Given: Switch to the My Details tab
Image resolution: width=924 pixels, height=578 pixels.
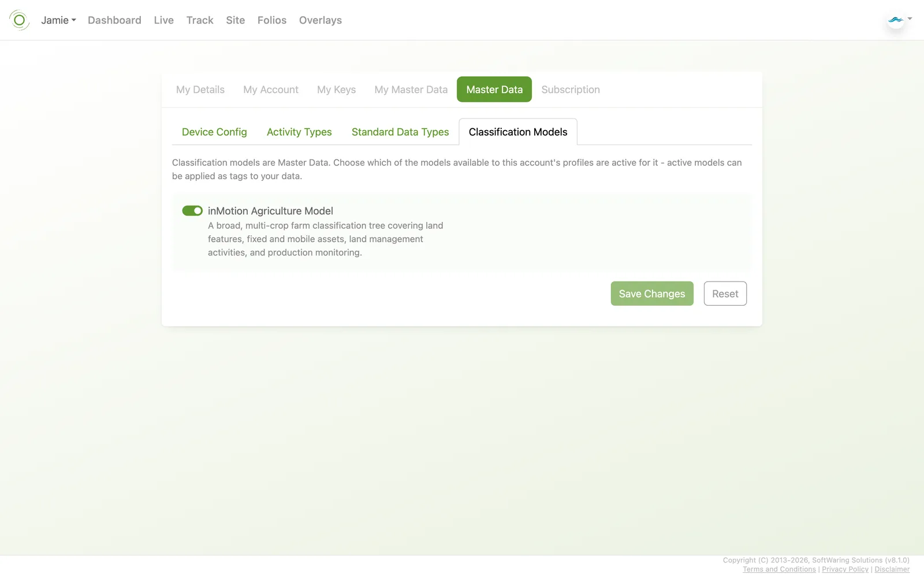Looking at the screenshot, I should (200, 90).
